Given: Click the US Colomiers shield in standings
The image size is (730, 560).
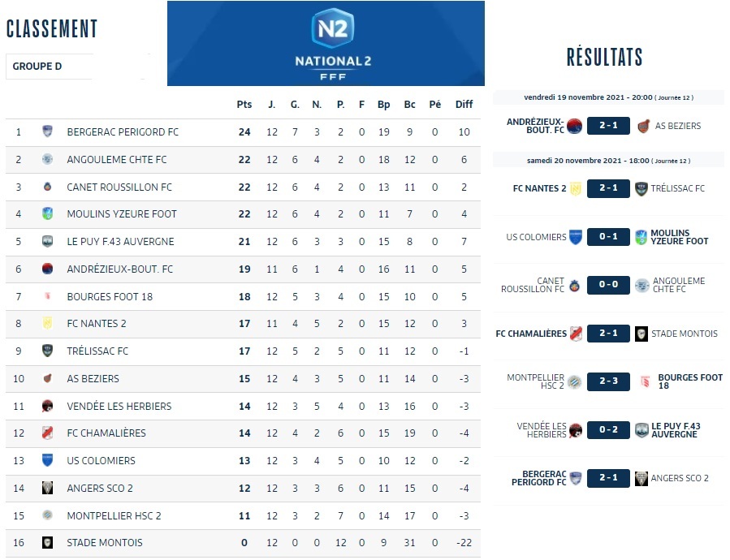Looking at the screenshot, I should [x=47, y=460].
